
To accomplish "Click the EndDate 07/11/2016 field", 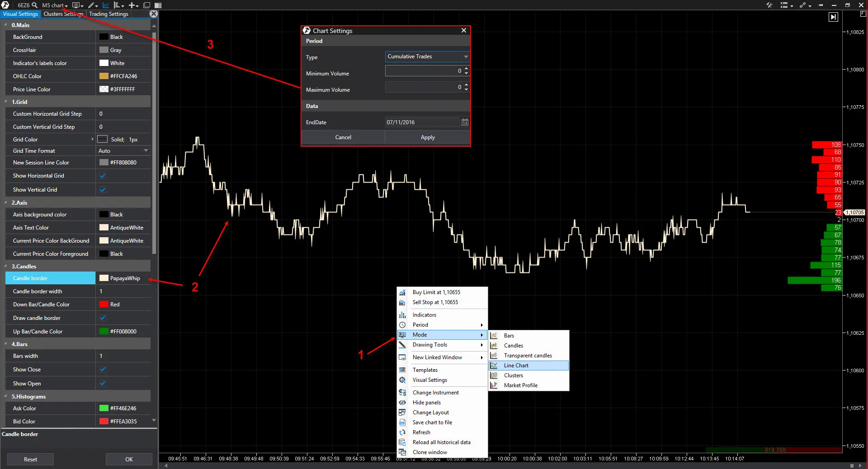I will click(422, 122).
